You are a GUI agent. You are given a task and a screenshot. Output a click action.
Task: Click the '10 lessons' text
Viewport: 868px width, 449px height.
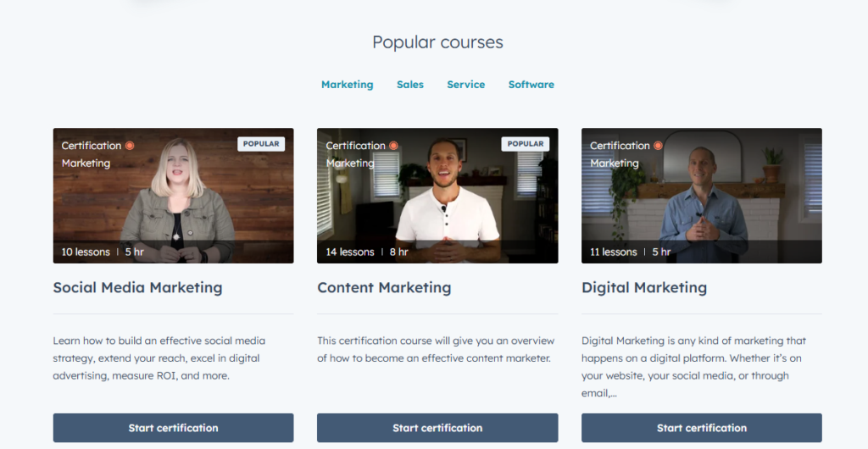pyautogui.click(x=86, y=252)
